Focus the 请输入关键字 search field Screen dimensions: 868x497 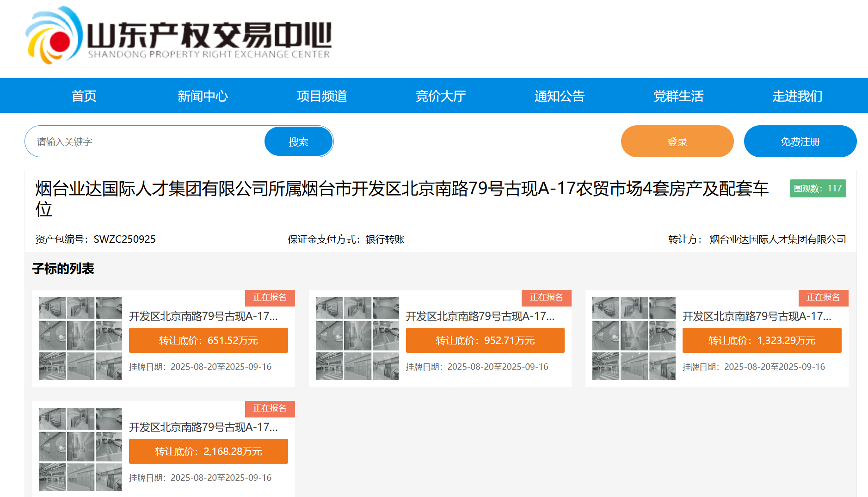[145, 141]
